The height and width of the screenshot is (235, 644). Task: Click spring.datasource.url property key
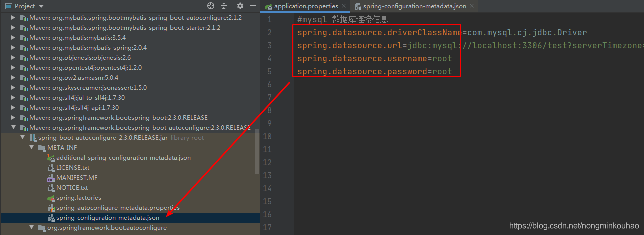[349, 45]
